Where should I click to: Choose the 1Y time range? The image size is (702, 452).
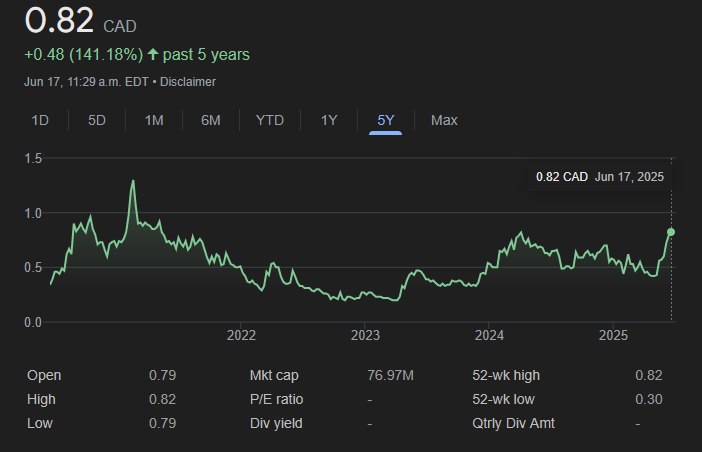[x=329, y=120]
